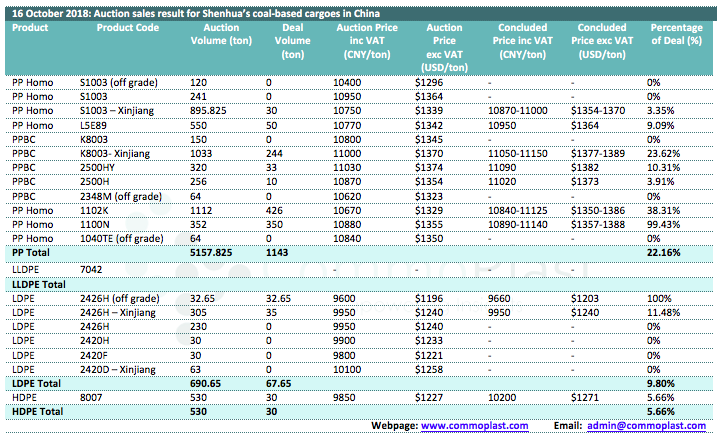Image resolution: width=717 pixels, height=442 pixels.
Task: Select the S1003 (off grade) product code cell
Action: tap(122, 80)
